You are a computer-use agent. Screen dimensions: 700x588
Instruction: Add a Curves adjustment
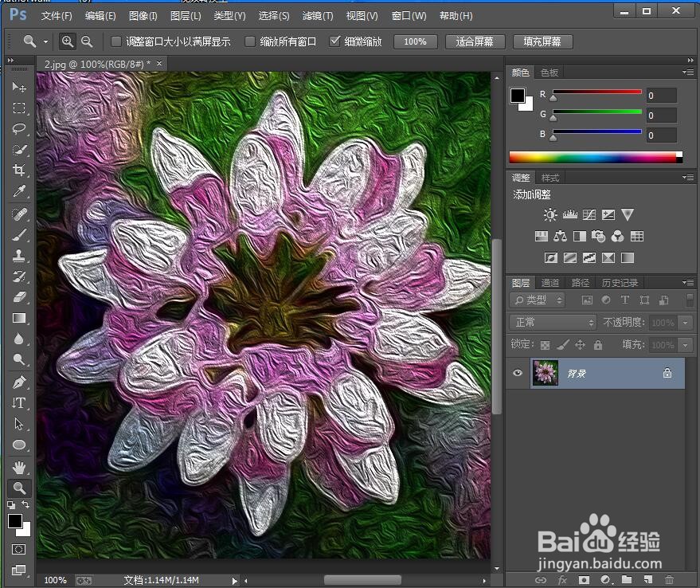pos(589,215)
